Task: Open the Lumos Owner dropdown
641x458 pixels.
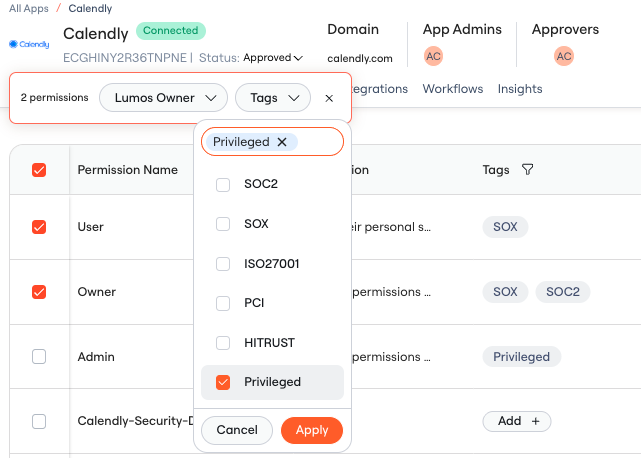Action: pos(163,98)
